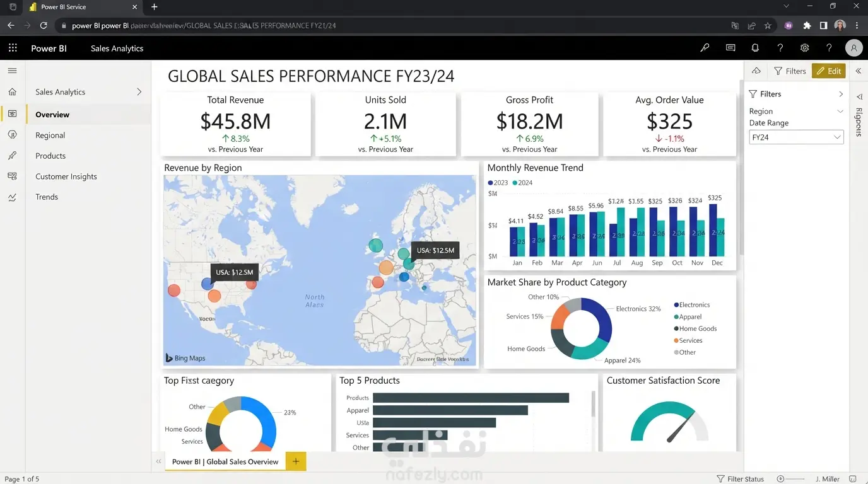Collapse the filters pane with double chevron
The width and height of the screenshot is (868, 484).
pos(859,71)
